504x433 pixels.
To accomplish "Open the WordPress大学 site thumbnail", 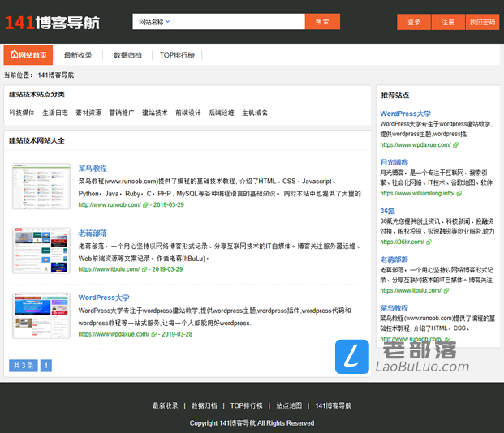I will (41, 315).
